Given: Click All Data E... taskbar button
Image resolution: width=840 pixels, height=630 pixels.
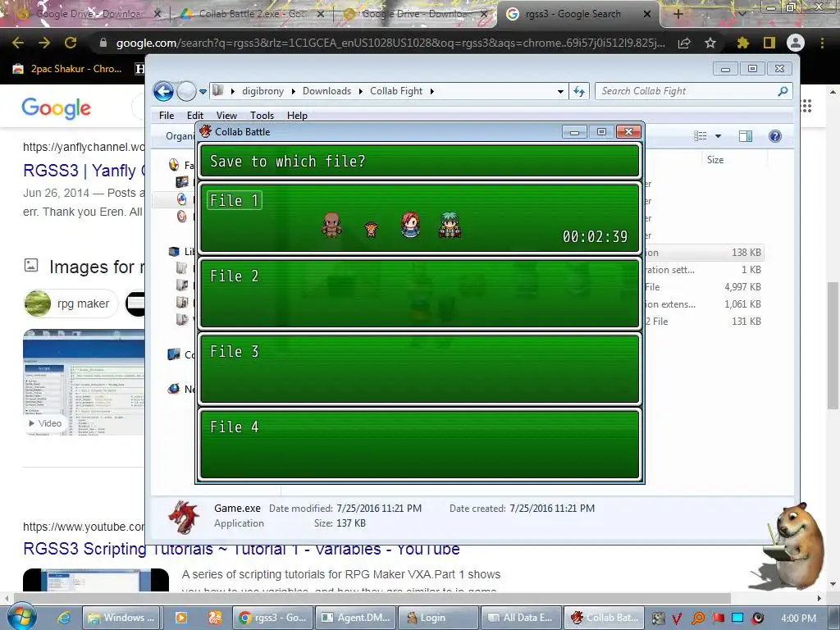Looking at the screenshot, I should pos(519,618).
